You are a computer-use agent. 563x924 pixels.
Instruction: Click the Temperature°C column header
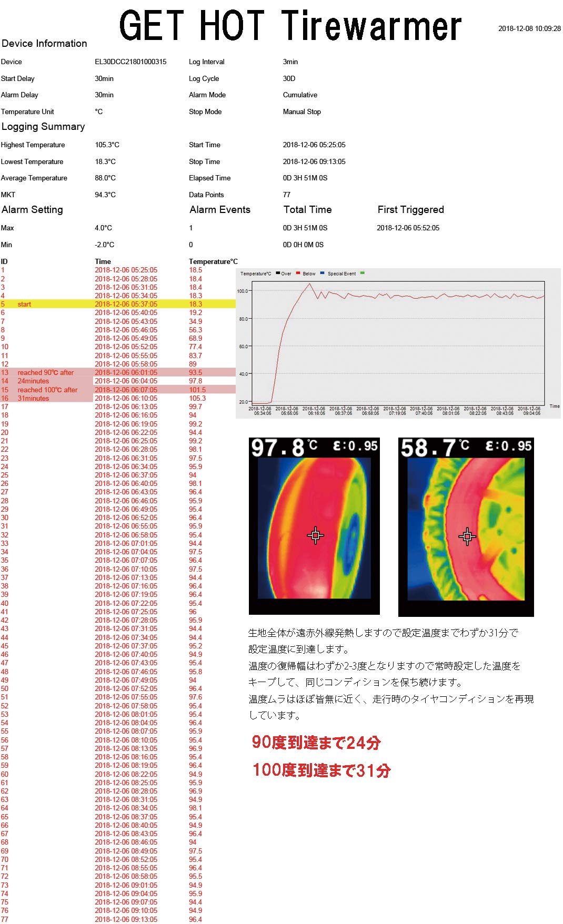[213, 261]
